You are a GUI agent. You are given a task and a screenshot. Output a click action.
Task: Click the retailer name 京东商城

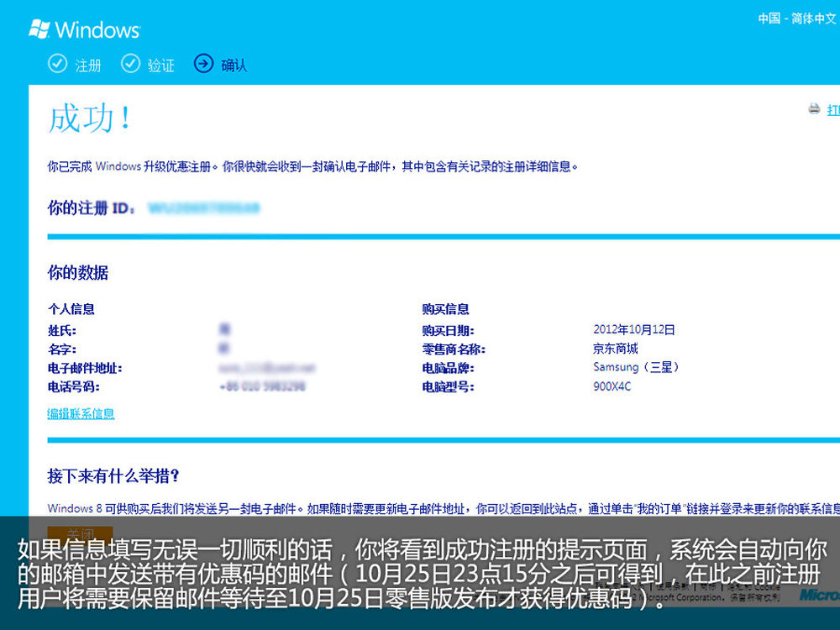[616, 349]
